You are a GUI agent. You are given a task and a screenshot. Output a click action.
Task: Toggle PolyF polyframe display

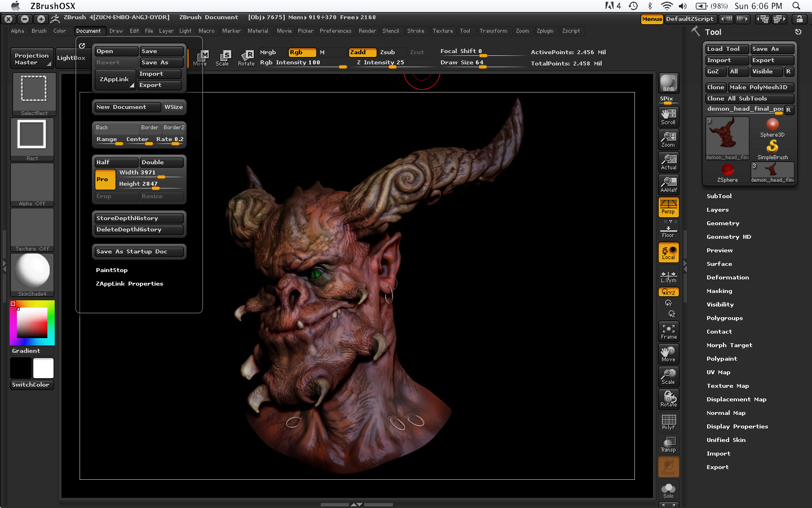(x=668, y=422)
